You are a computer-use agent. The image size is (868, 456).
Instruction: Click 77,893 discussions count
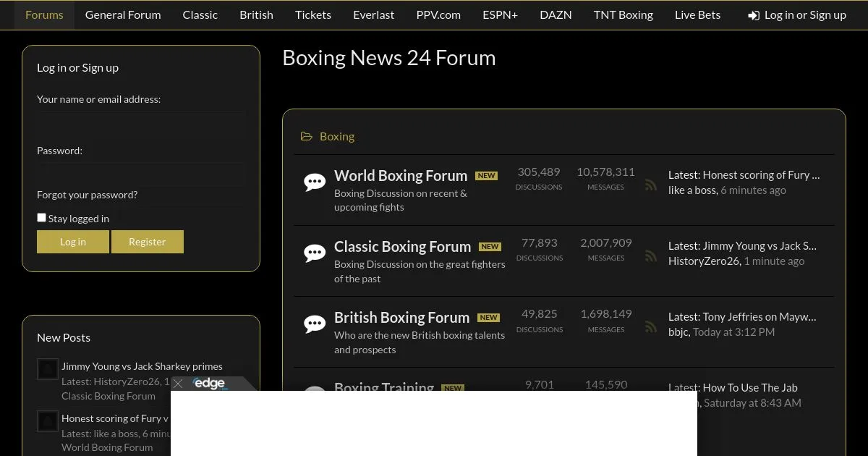(540, 243)
